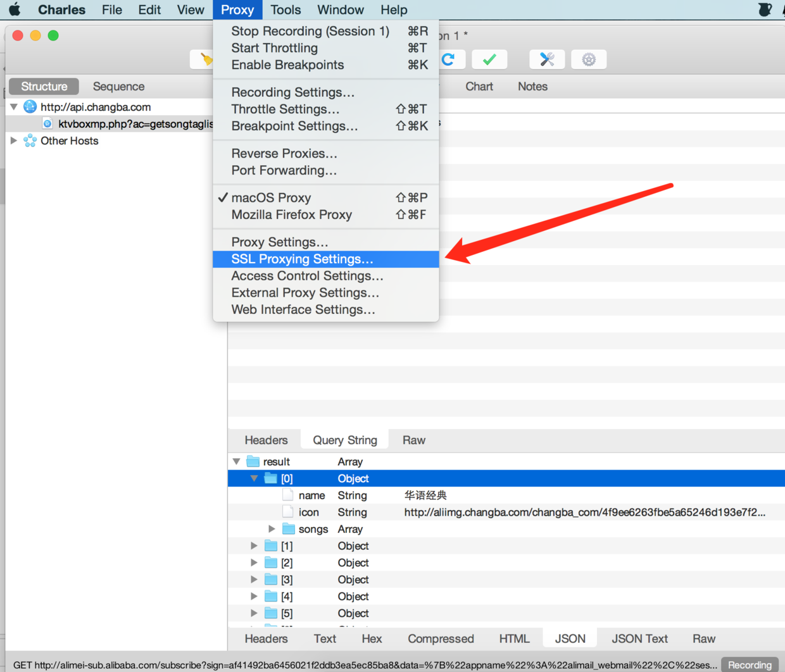This screenshot has height=672, width=785.
Task: Open the File menu in menu bar
Action: point(112,9)
